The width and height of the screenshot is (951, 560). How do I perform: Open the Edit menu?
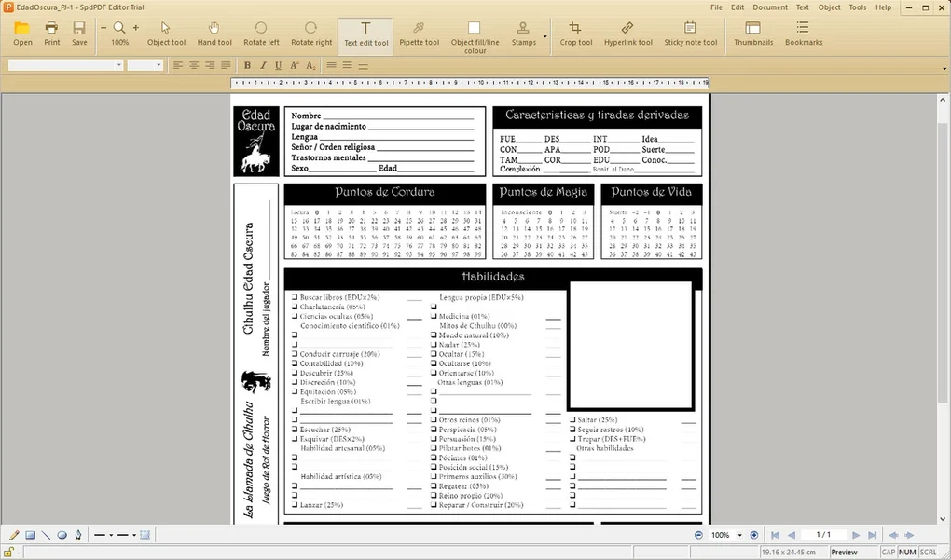[737, 7]
